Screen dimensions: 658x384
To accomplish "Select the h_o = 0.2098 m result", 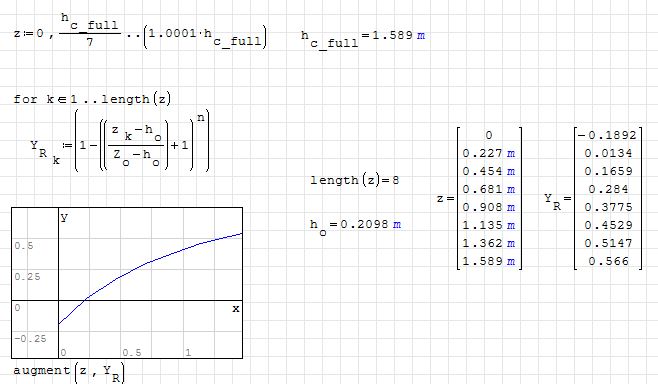I will (355, 227).
